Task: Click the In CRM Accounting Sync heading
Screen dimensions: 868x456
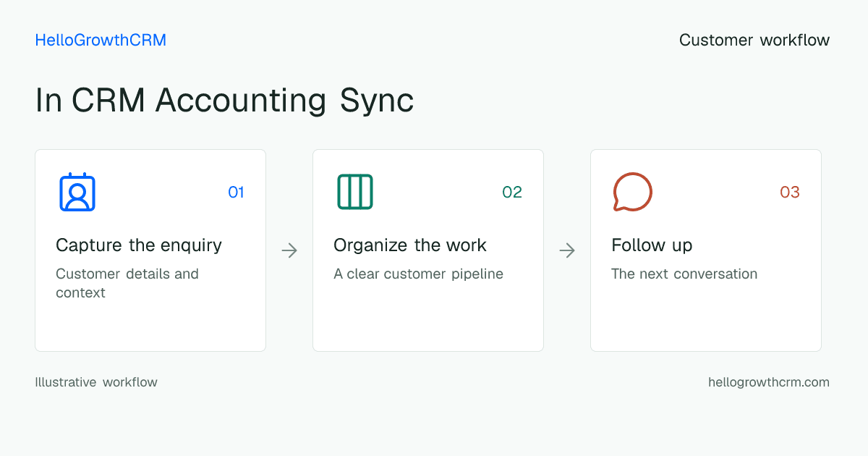Action: coord(224,101)
